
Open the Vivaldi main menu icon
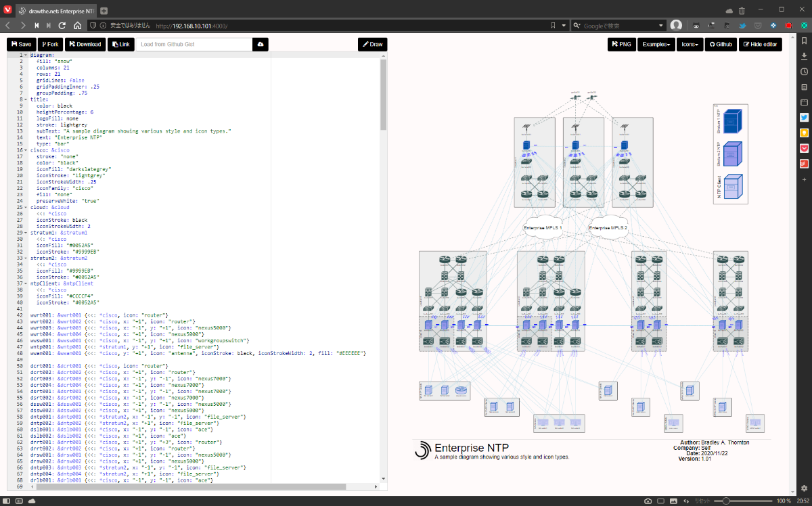tap(7, 10)
